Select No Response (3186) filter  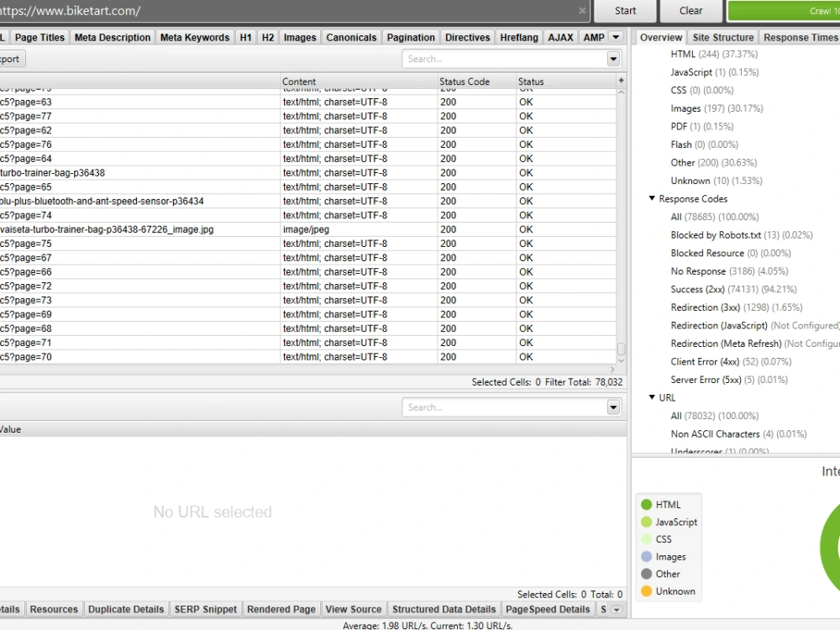[x=730, y=271]
